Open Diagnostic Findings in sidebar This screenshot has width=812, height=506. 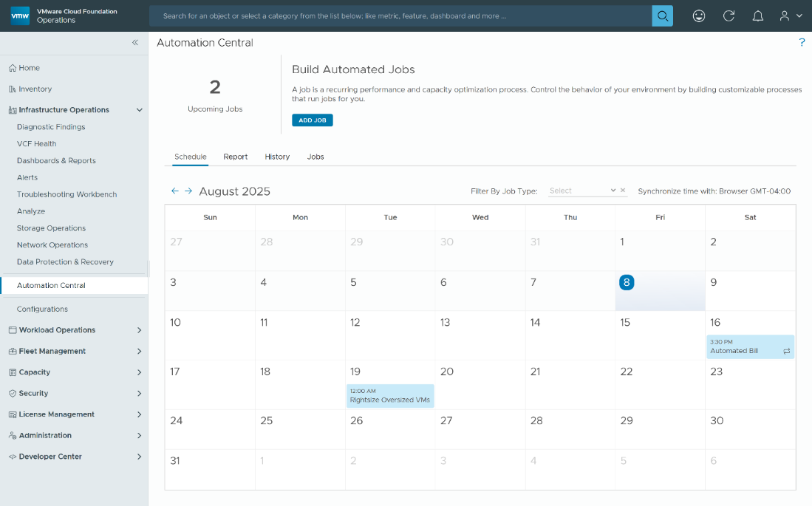(x=51, y=127)
